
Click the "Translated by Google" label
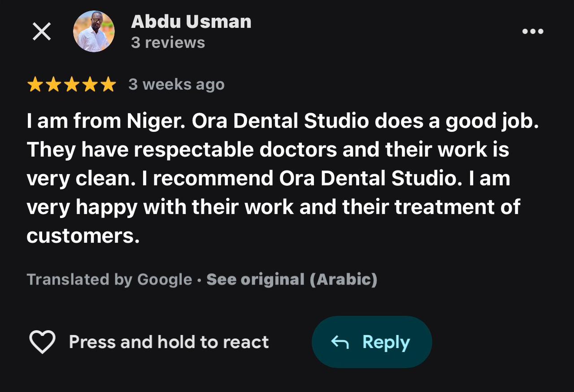109,279
